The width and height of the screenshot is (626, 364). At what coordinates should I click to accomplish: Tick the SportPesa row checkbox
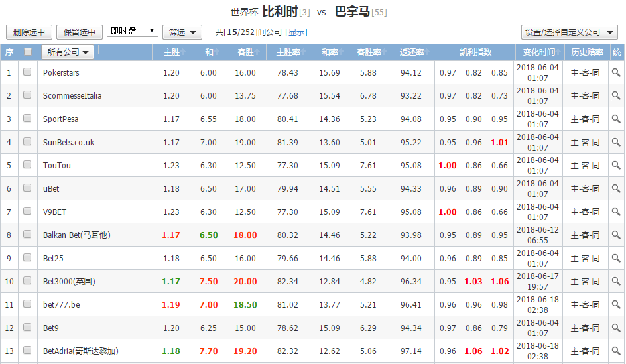tap(27, 118)
